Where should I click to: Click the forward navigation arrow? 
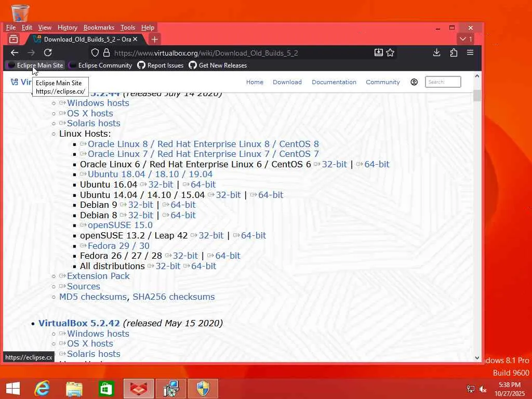[31, 52]
